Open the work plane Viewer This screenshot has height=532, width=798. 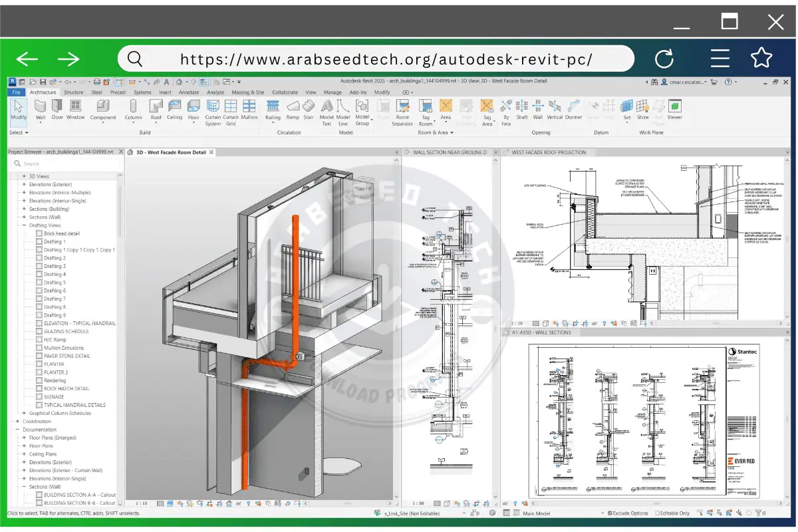[674, 110]
